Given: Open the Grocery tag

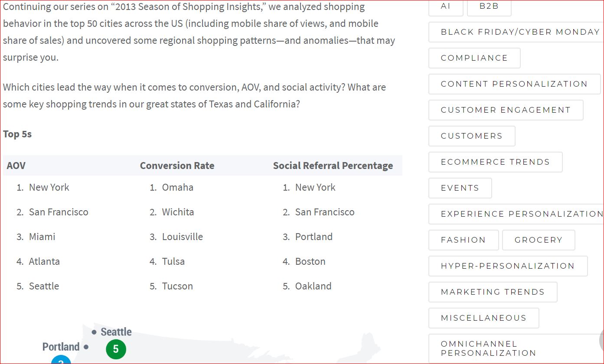Looking at the screenshot, I should click(539, 240).
